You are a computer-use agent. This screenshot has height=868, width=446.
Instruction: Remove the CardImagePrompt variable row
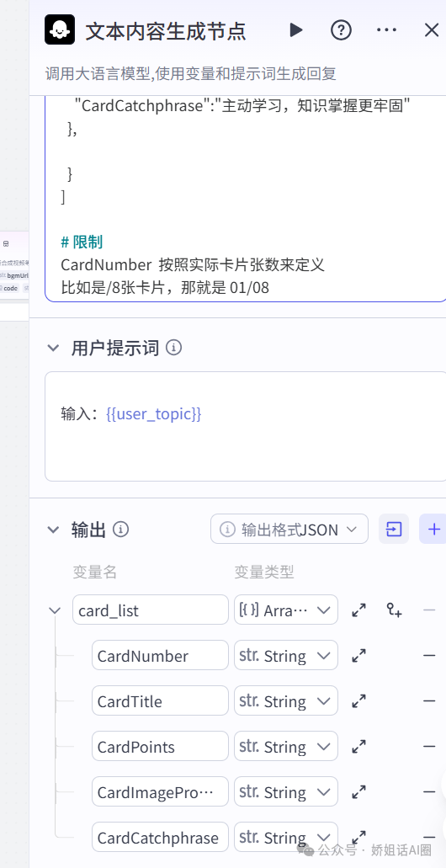429,792
